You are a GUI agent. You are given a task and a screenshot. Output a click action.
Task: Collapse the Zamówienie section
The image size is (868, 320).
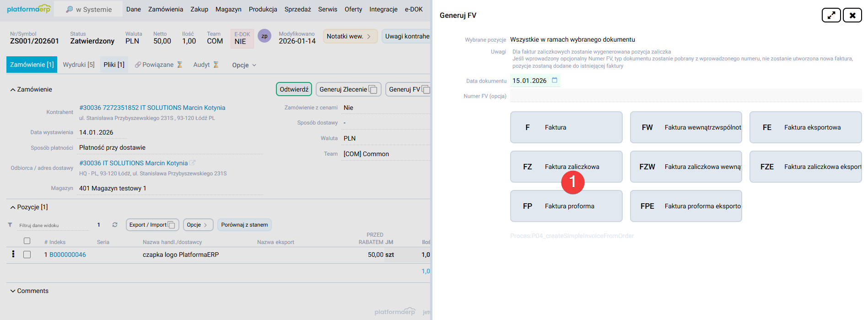click(13, 90)
